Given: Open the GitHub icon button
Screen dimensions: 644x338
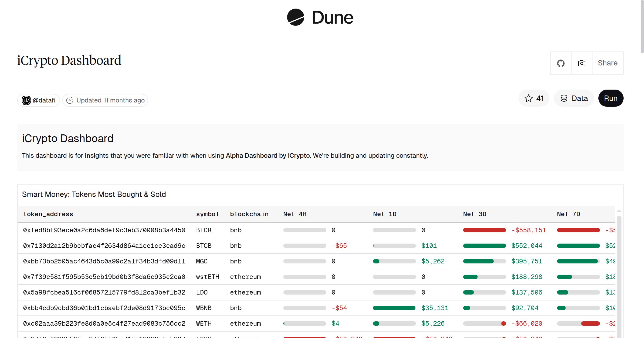Looking at the screenshot, I should [x=561, y=63].
